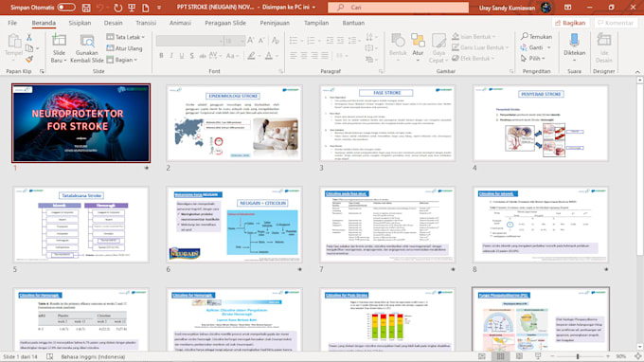This screenshot has width=644, height=362.
Task: Add a slide with Slide Baru icon
Action: [x=59, y=41]
